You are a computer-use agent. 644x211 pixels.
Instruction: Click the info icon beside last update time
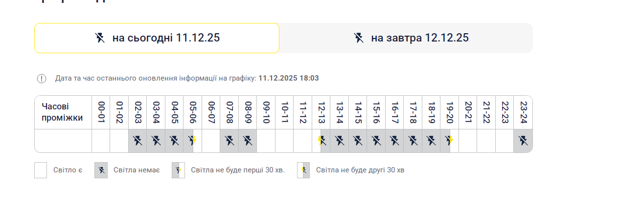(42, 78)
